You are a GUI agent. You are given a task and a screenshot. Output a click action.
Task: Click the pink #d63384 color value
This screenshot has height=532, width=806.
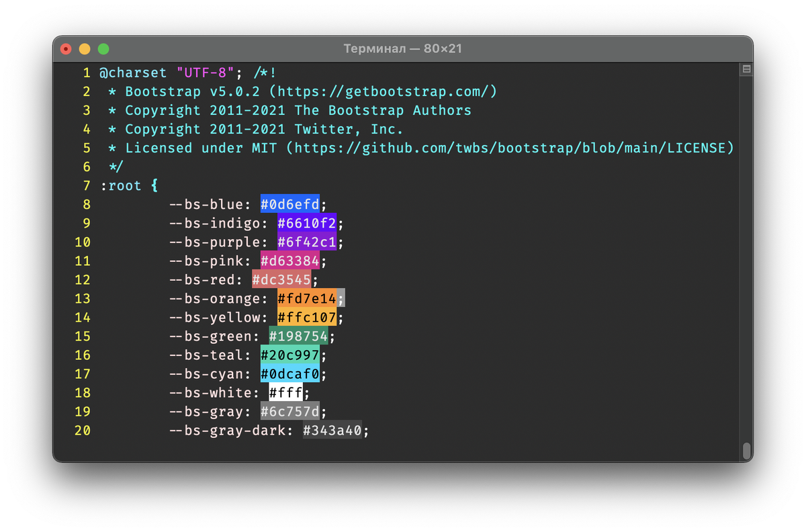(290, 261)
